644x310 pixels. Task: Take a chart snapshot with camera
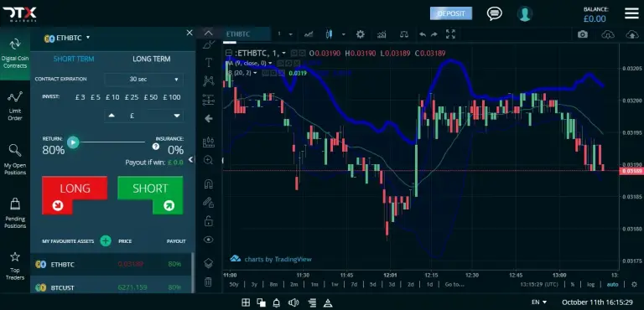click(x=583, y=34)
